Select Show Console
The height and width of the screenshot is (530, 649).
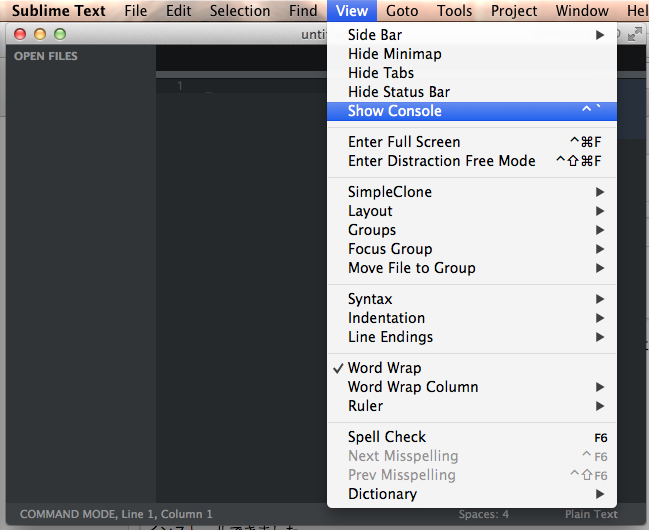[472, 111]
